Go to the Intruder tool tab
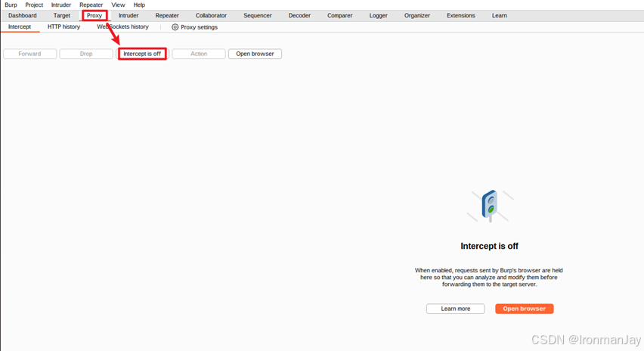The height and width of the screenshot is (351, 644). [128, 16]
